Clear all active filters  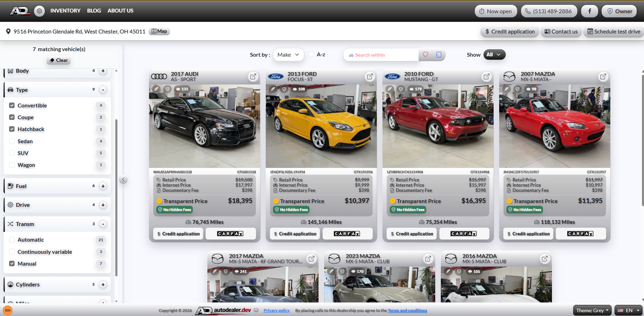pyautogui.click(x=59, y=60)
